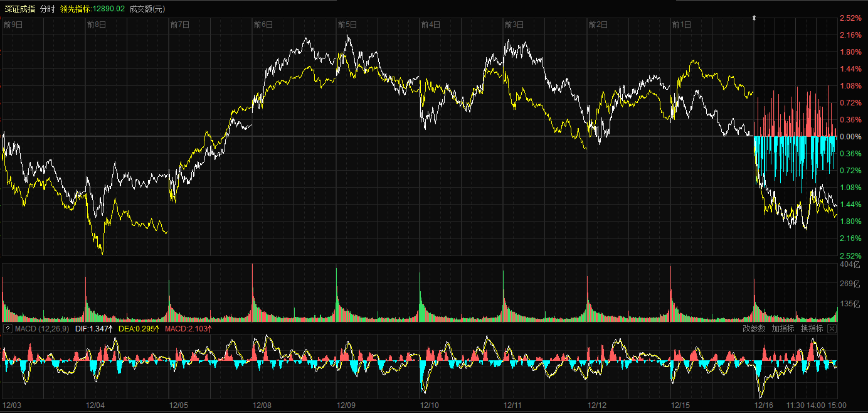Click 加指标 to add an indicator
The height and width of the screenshot is (413, 868).
point(783,328)
